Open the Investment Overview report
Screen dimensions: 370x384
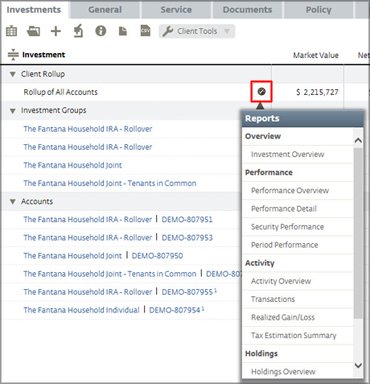pos(288,154)
